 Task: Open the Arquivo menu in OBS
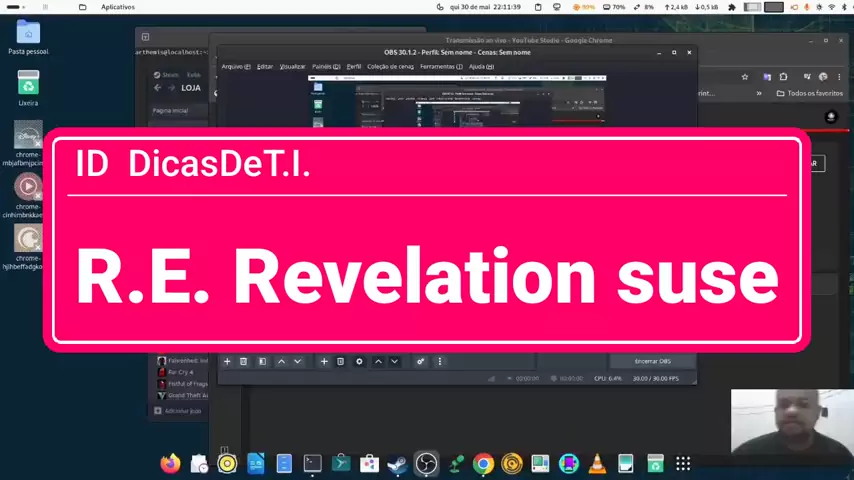coord(234,66)
